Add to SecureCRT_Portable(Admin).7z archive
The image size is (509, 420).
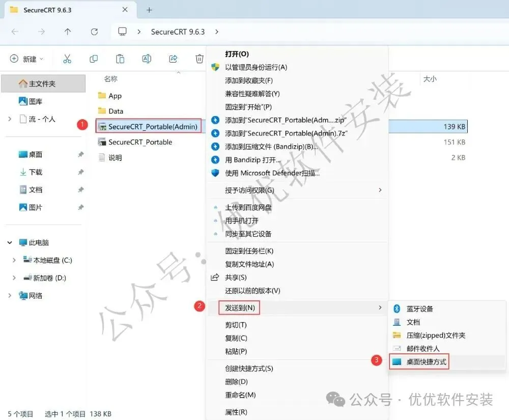click(x=286, y=133)
